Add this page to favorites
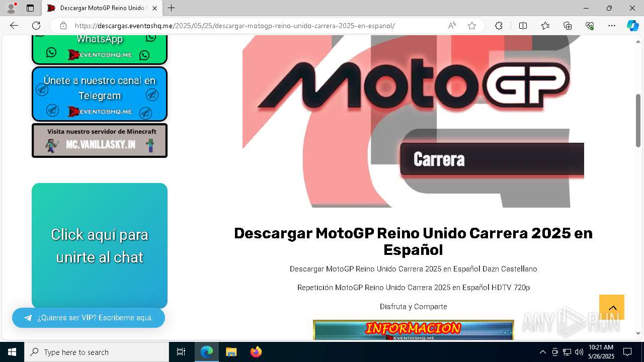 [472, 26]
